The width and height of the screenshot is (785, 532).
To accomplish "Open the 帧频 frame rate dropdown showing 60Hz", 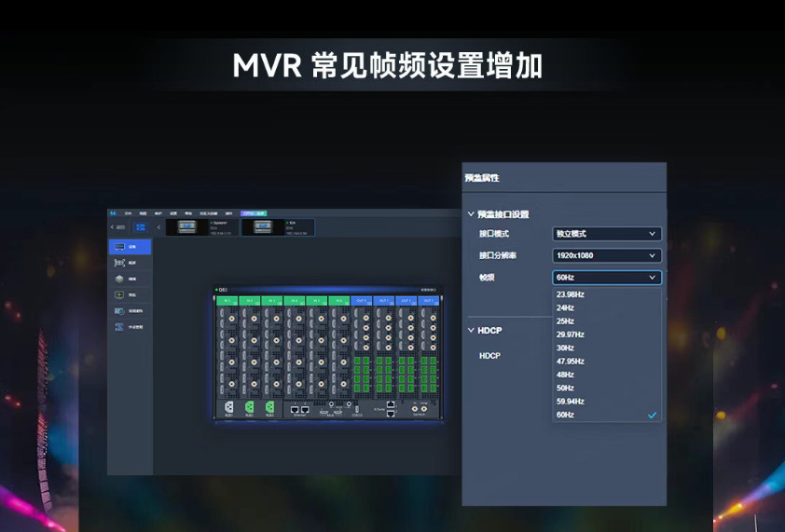I will (607, 278).
